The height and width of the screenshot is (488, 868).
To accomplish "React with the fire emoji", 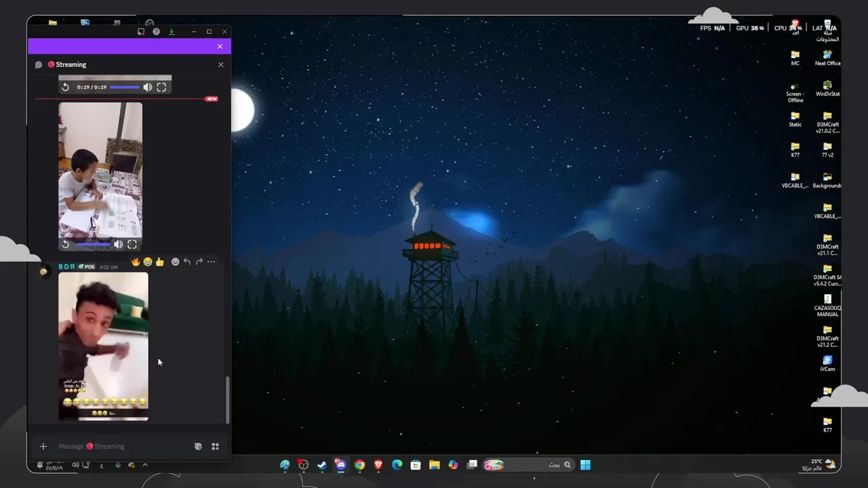I will pos(136,262).
